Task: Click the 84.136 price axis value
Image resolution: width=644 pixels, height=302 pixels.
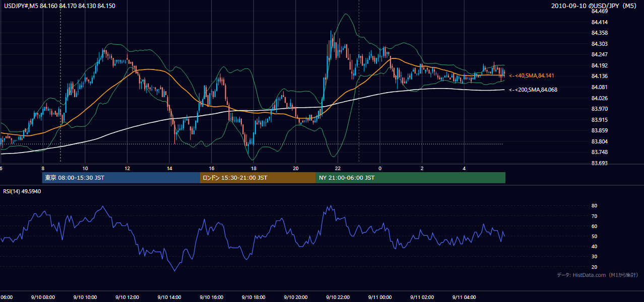Action: pos(599,76)
